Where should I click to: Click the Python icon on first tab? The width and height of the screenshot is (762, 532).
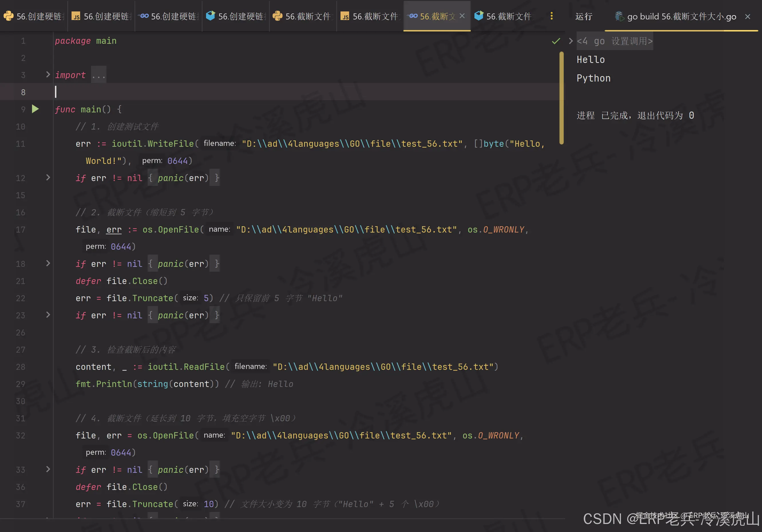tap(8, 16)
